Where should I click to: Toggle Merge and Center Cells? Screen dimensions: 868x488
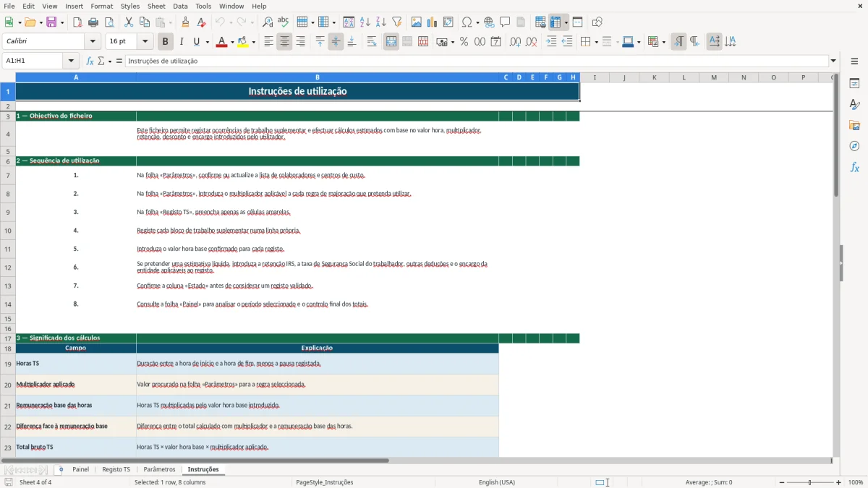[x=391, y=42]
